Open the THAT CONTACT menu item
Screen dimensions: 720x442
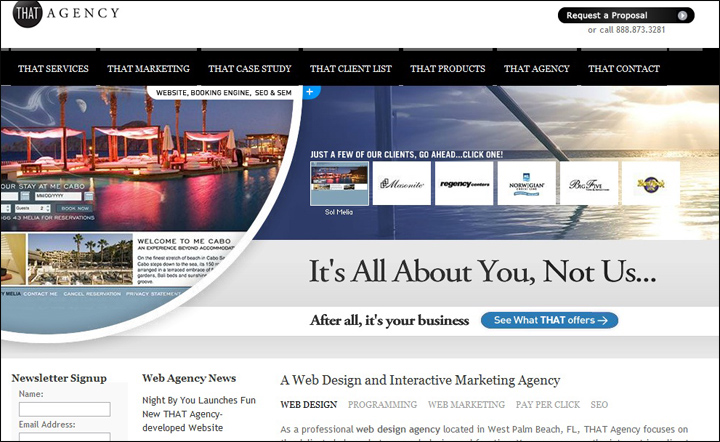coord(624,68)
